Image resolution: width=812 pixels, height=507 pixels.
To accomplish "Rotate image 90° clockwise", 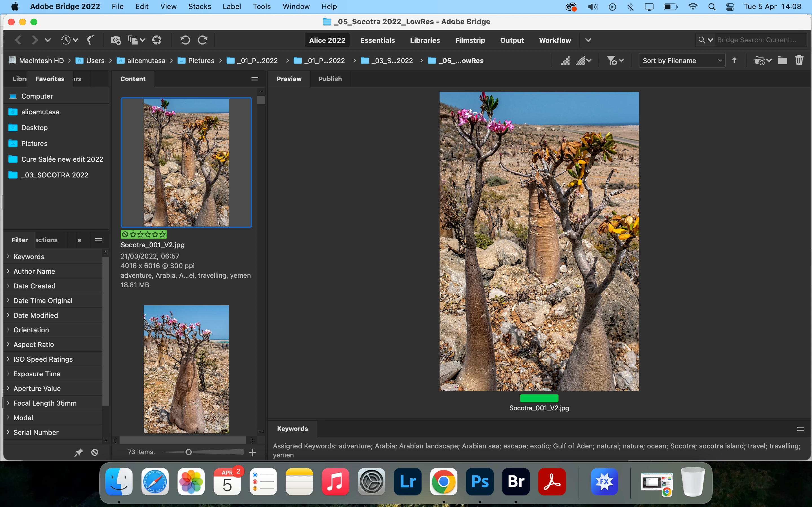I will pyautogui.click(x=203, y=40).
